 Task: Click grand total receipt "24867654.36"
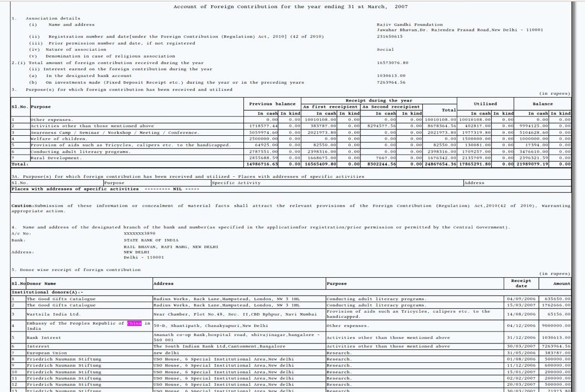click(x=440, y=164)
